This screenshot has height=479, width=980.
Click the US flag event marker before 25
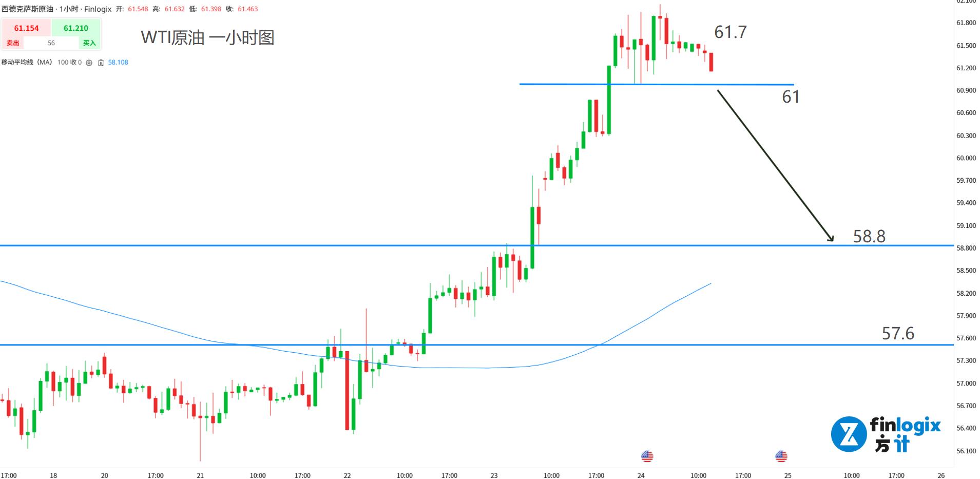click(781, 456)
